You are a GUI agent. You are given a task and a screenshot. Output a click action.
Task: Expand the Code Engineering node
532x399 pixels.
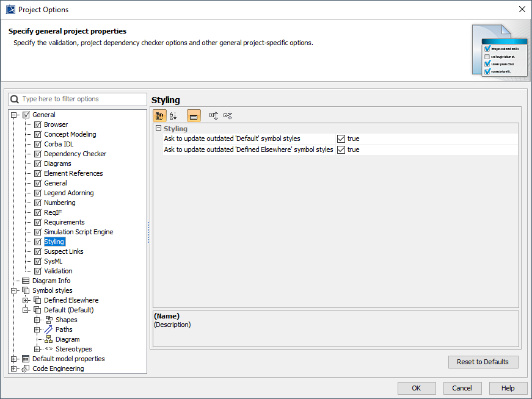point(14,368)
